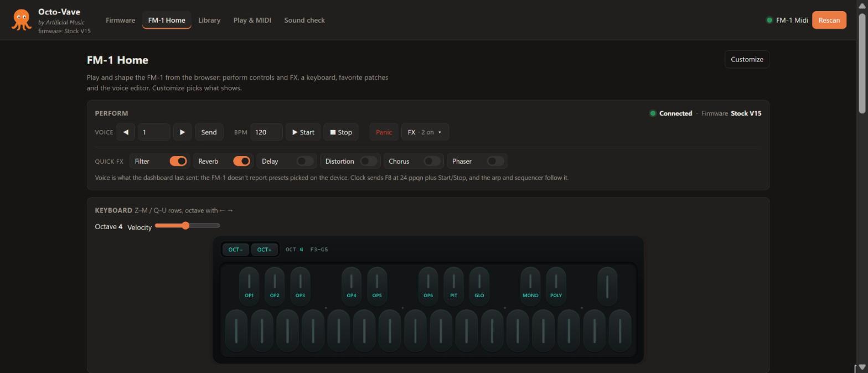Focus the BPM input field
Viewport: 868px width, 373px height.
[266, 132]
